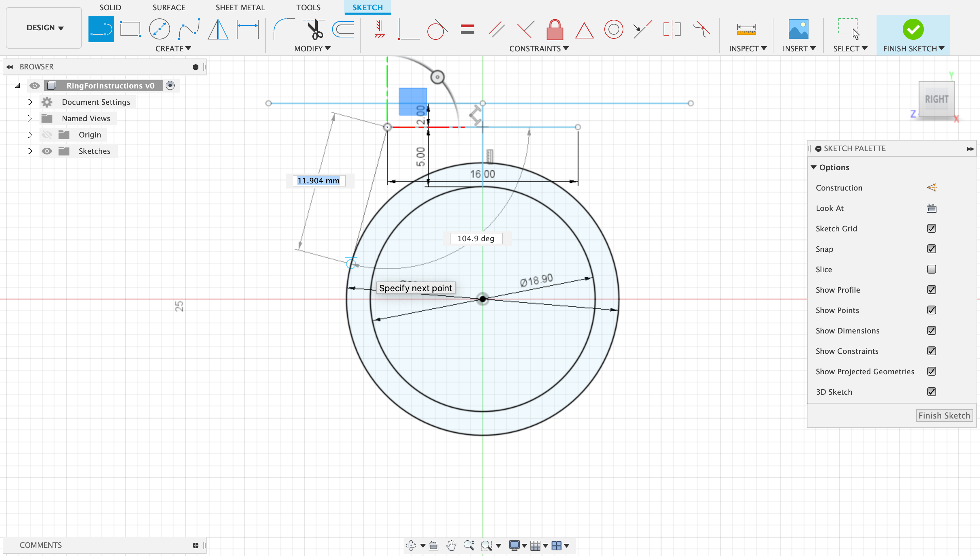The height and width of the screenshot is (556, 980).
Task: Click the Insert Image icon
Action: (798, 29)
